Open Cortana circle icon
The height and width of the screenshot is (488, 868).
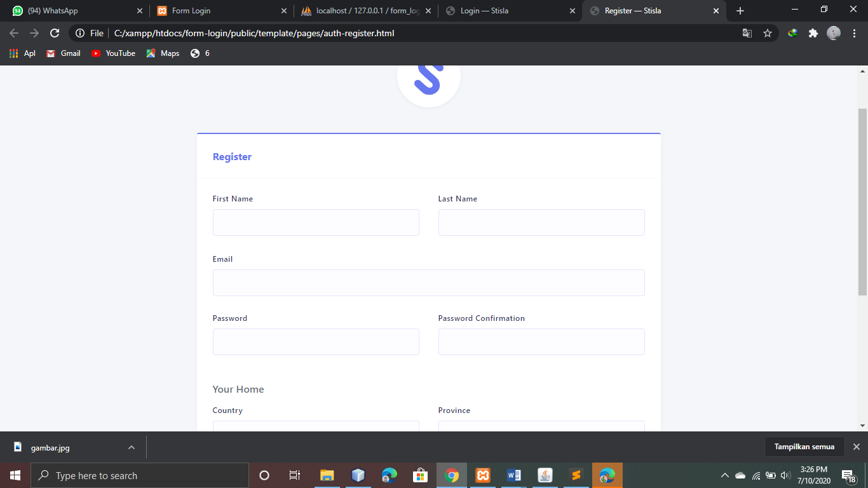pos(264,475)
